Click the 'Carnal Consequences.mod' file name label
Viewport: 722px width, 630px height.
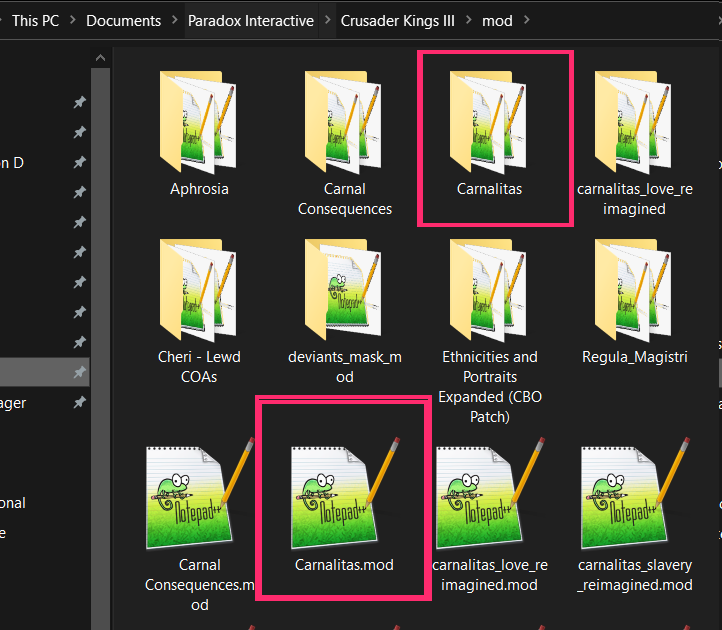[199, 585]
